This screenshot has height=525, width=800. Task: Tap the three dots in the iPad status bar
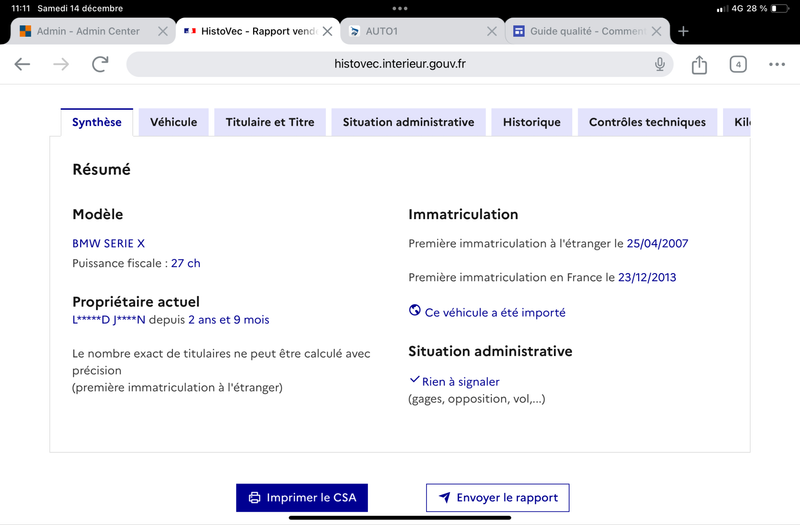click(400, 8)
